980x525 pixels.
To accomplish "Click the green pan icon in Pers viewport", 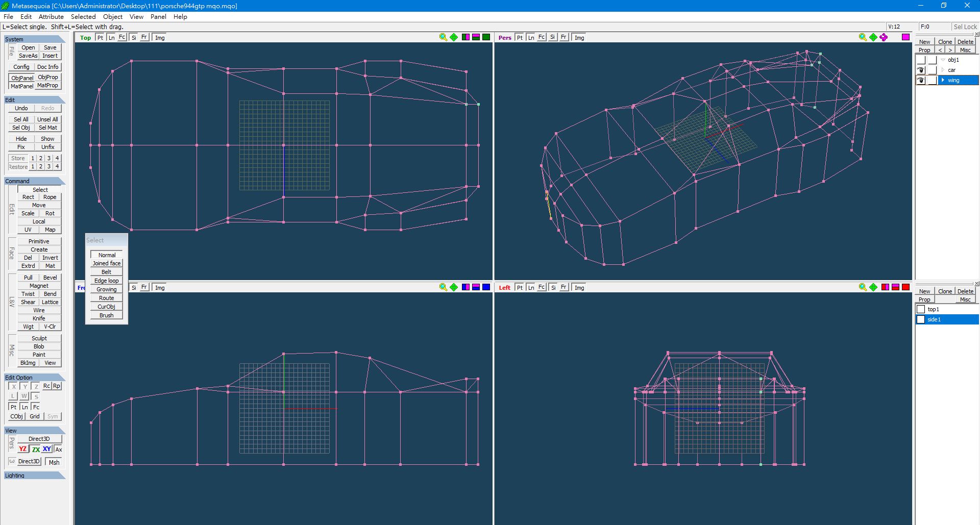I will tap(873, 37).
